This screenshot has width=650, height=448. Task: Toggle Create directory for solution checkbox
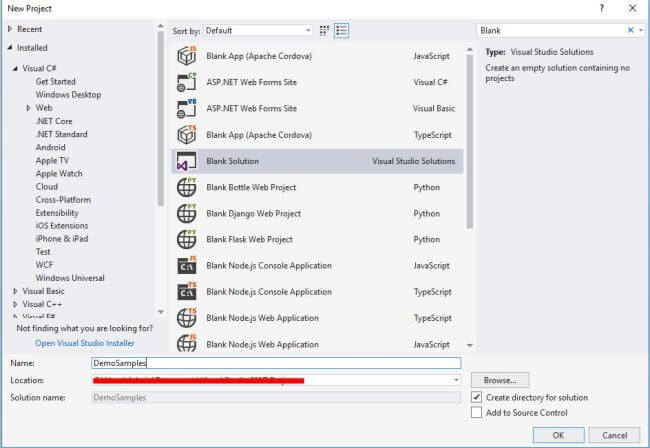477,397
